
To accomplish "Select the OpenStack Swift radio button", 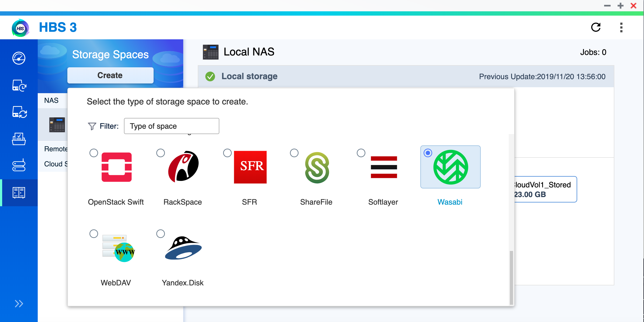I will point(94,153).
